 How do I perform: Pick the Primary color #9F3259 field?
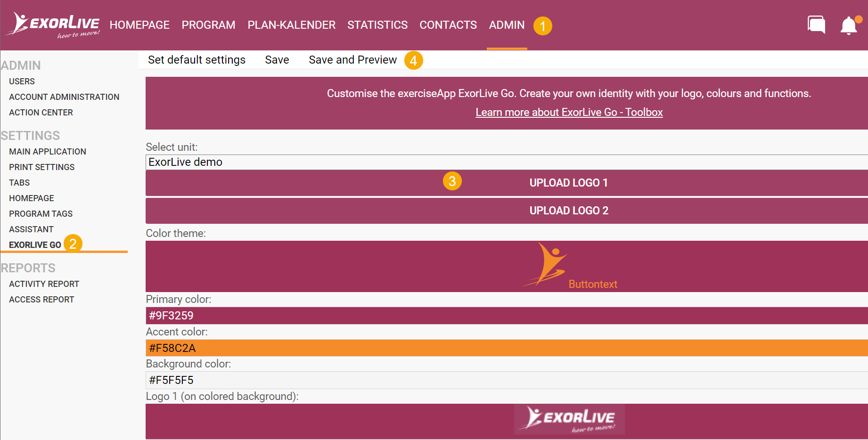tap(507, 316)
